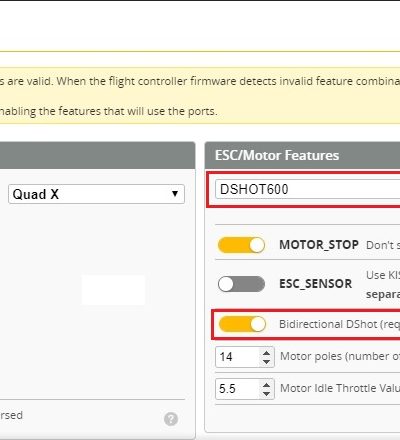Decrease Motor poles with down arrow
The height and width of the screenshot is (440, 400).
266,362
